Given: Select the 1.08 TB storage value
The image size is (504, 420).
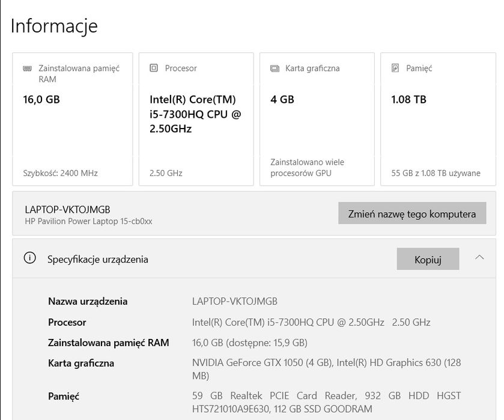Looking at the screenshot, I should [x=409, y=99].
